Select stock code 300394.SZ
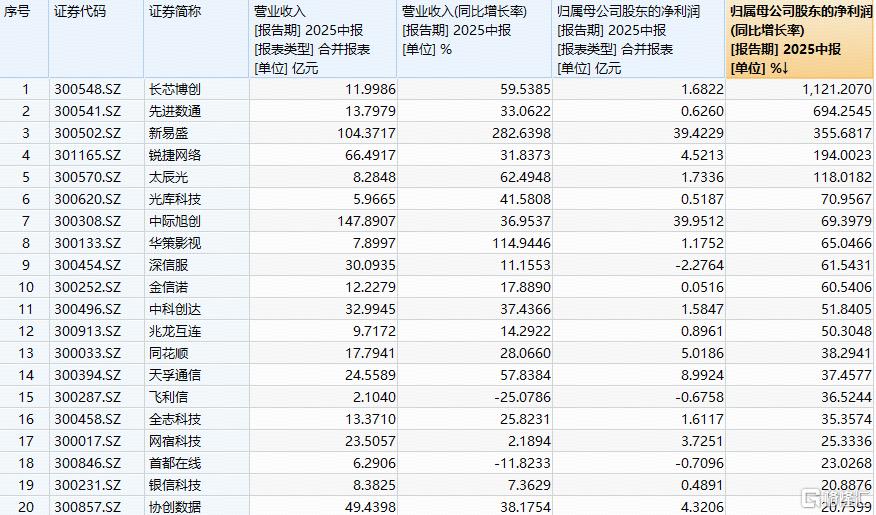 point(87,375)
